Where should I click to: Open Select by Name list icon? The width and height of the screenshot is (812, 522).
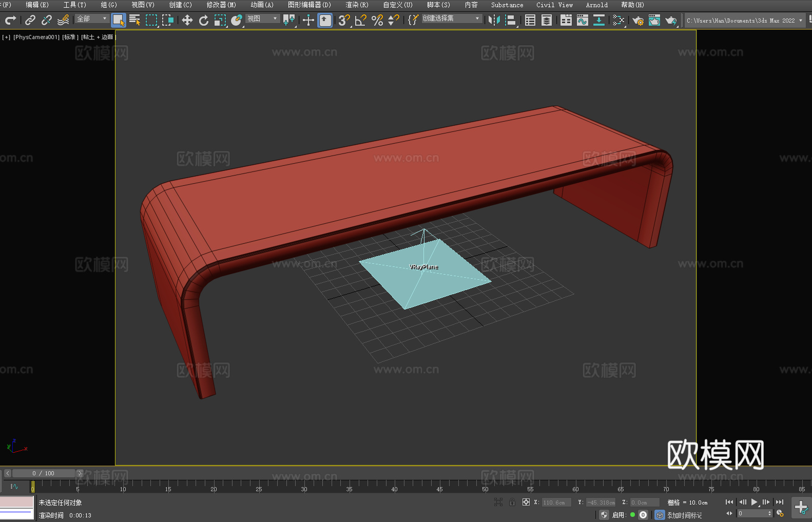click(x=135, y=20)
